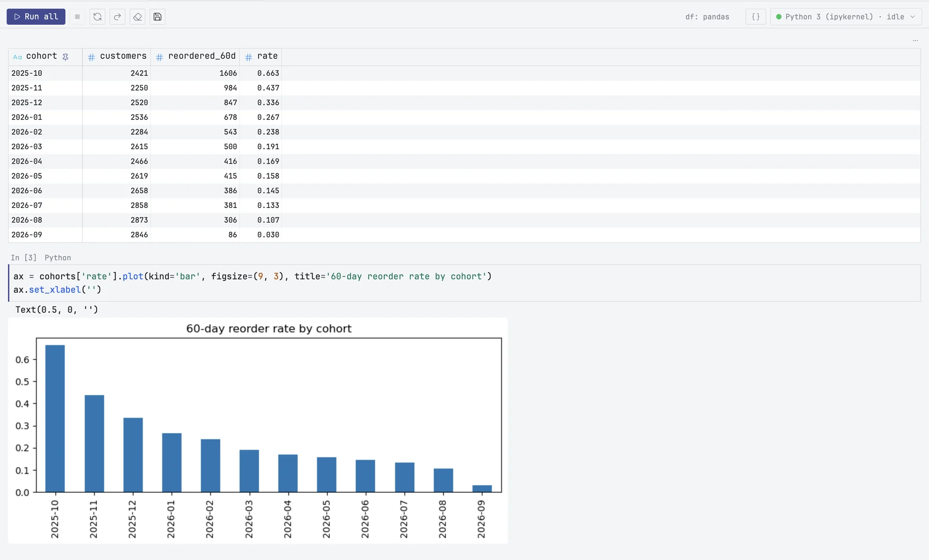Click the number-type icon beside customers
Image resolution: width=929 pixels, height=560 pixels.
point(91,57)
